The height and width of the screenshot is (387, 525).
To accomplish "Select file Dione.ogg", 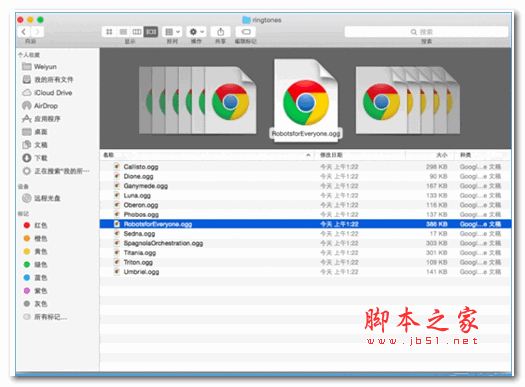I will [305, 176].
